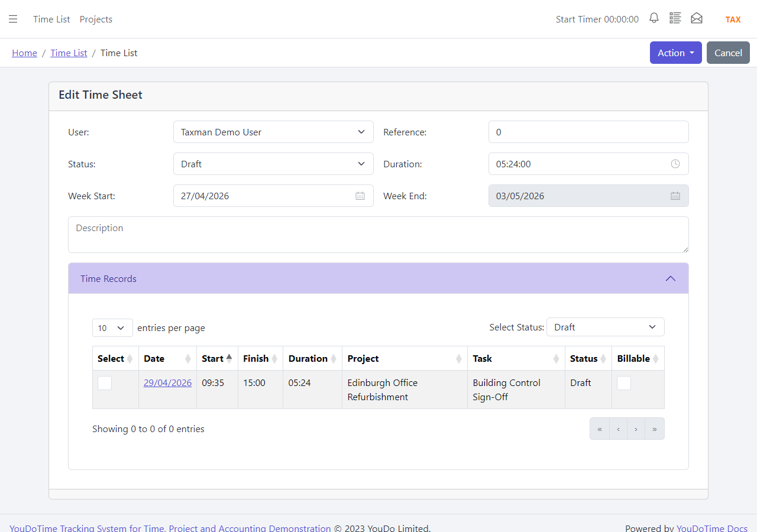Click the 09:35 start time cell
757x532 pixels.
[x=217, y=390]
